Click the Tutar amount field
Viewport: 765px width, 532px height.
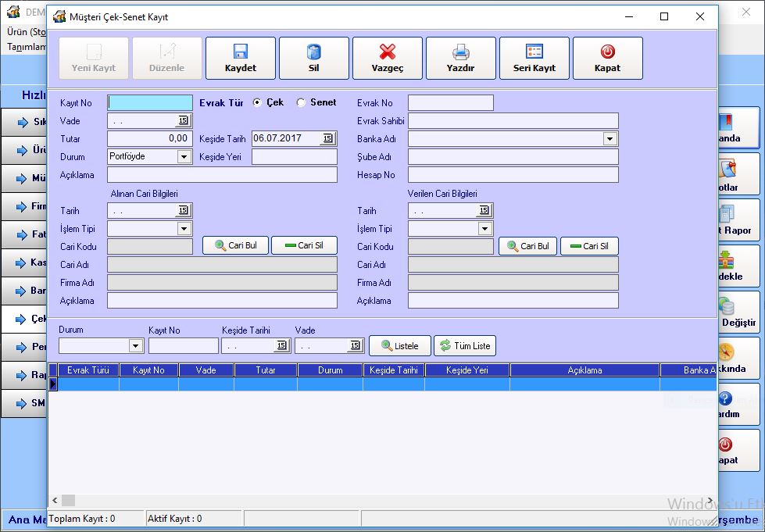coord(150,138)
